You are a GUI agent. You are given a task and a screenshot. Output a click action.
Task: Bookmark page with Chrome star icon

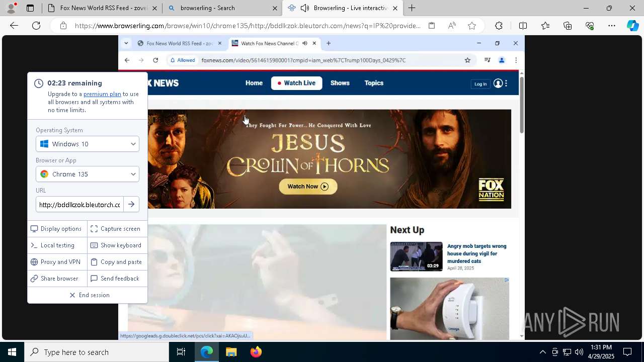[x=467, y=60]
